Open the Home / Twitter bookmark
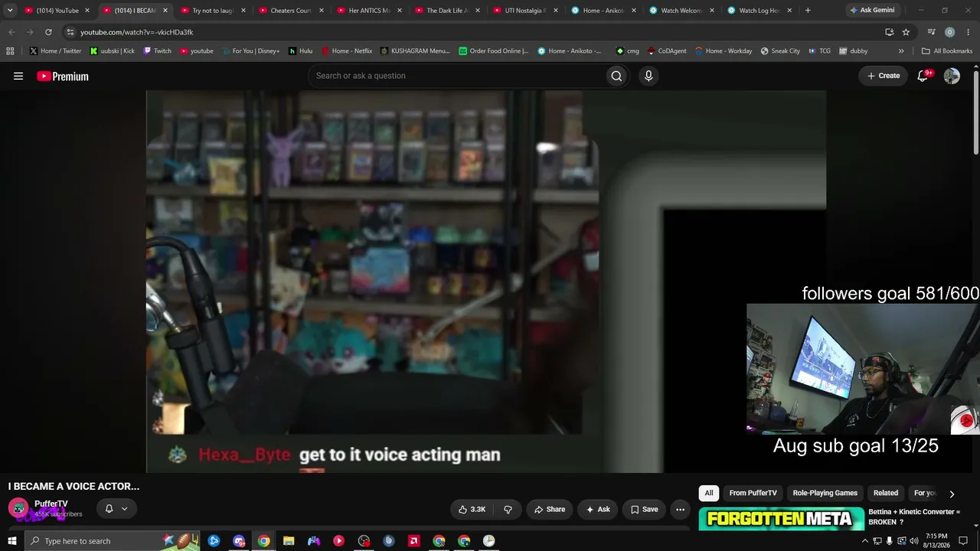 pos(56,51)
